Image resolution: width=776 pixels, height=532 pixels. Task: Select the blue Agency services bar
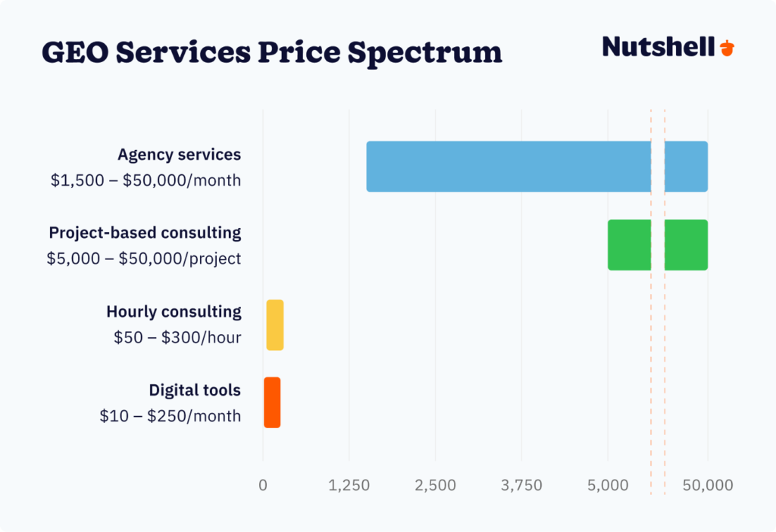click(508, 166)
